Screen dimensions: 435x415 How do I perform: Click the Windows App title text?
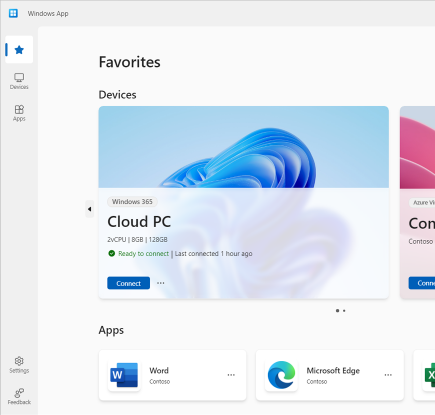48,14
